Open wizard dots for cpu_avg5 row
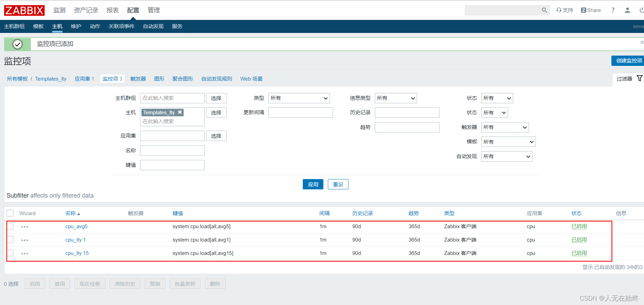The height and width of the screenshot is (305, 644). coord(25,227)
